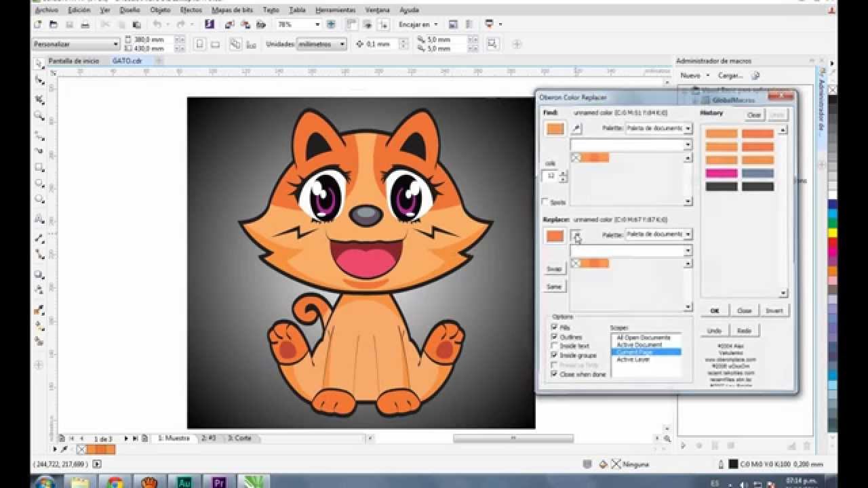Image resolution: width=868 pixels, height=488 pixels.
Task: Switch to the 3: Corte page tab
Action: pos(239,439)
